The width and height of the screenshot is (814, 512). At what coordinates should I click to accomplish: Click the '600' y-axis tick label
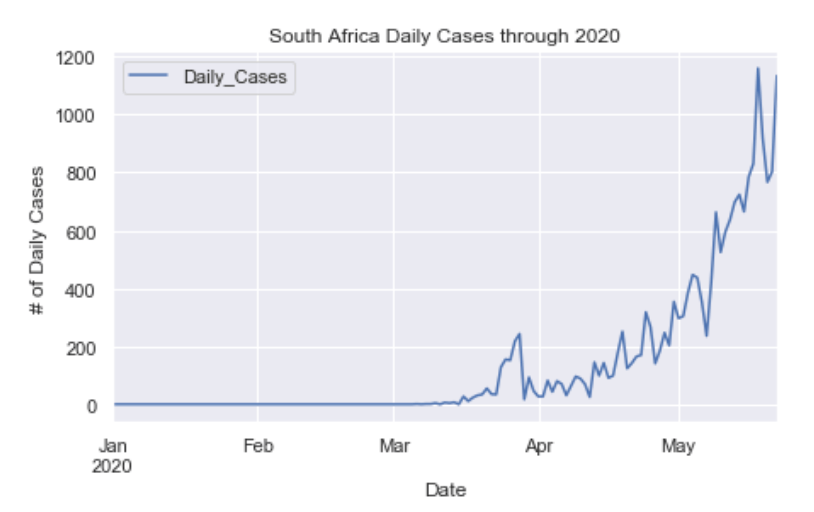pyautogui.click(x=82, y=232)
